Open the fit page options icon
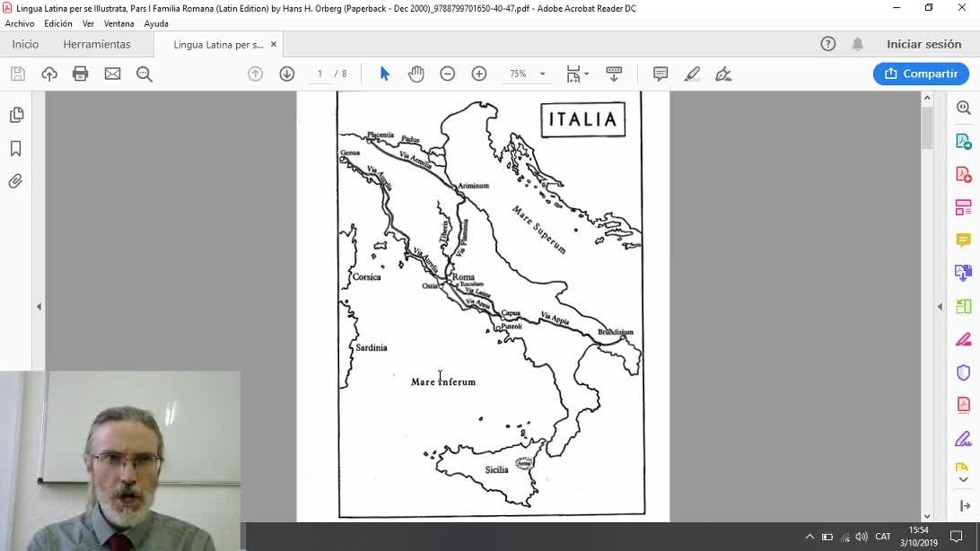 577,74
